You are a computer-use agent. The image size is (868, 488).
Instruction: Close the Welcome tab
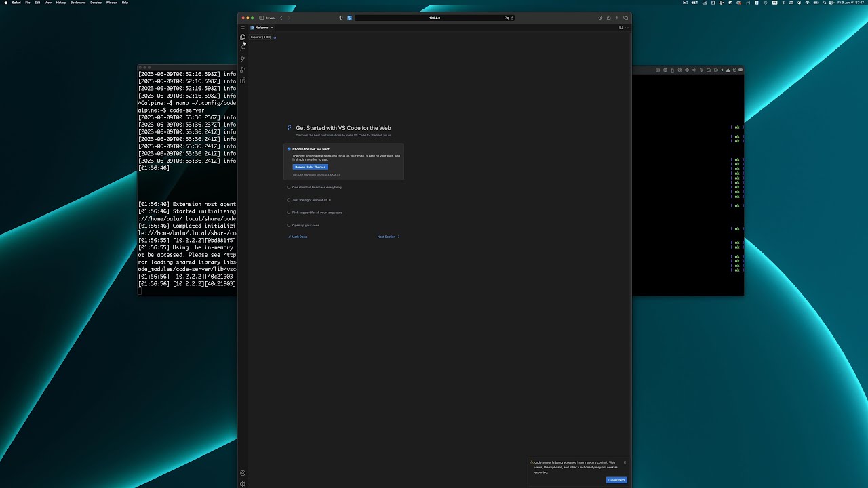pyautogui.click(x=272, y=28)
